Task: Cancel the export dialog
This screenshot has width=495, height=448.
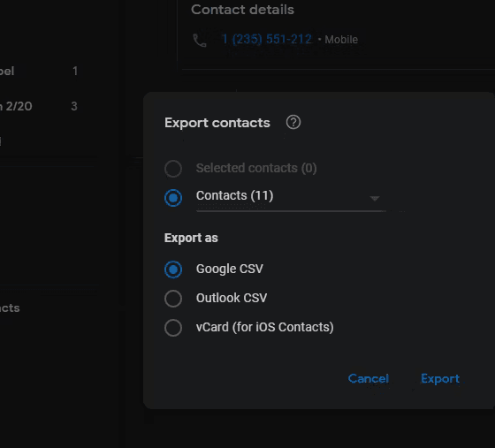Action: coord(368,378)
